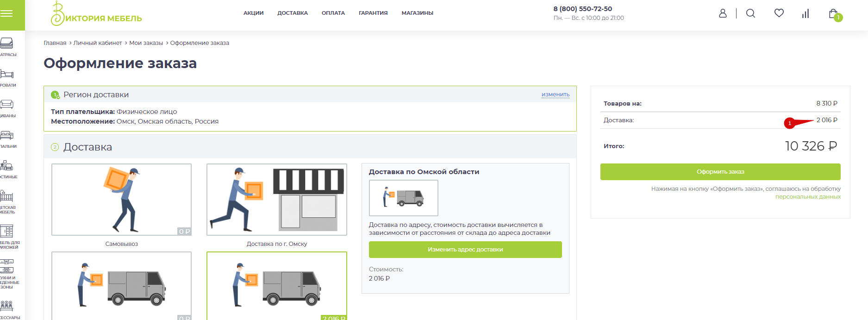
Task: Open the Магазины menu item
Action: click(417, 13)
